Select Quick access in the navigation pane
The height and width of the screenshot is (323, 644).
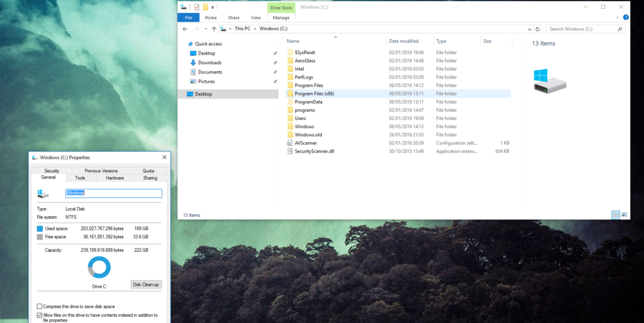pyautogui.click(x=208, y=44)
